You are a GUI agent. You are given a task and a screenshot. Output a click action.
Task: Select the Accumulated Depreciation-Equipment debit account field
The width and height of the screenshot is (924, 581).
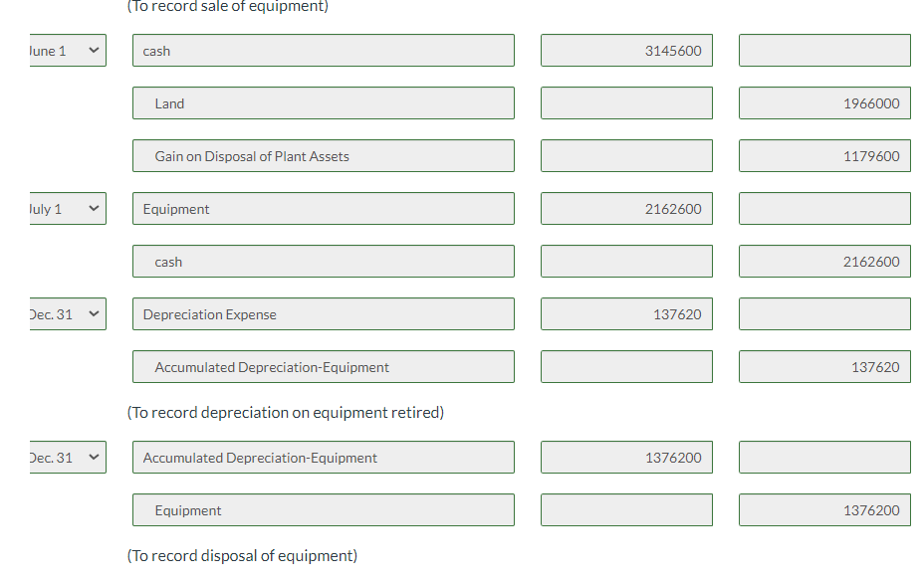[x=323, y=457]
